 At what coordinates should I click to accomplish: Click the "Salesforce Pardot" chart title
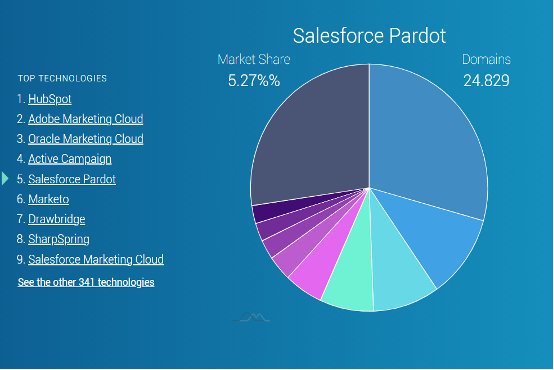369,36
